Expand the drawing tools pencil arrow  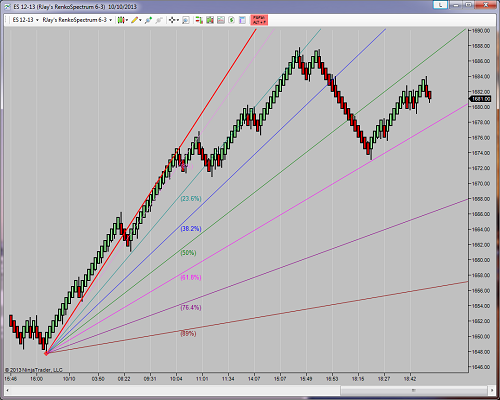[x=140, y=20]
